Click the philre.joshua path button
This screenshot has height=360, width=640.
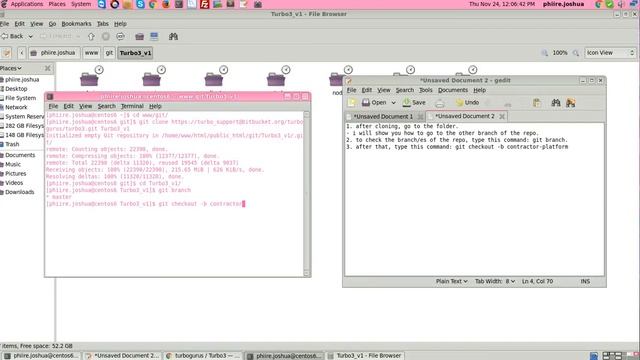click(x=54, y=53)
